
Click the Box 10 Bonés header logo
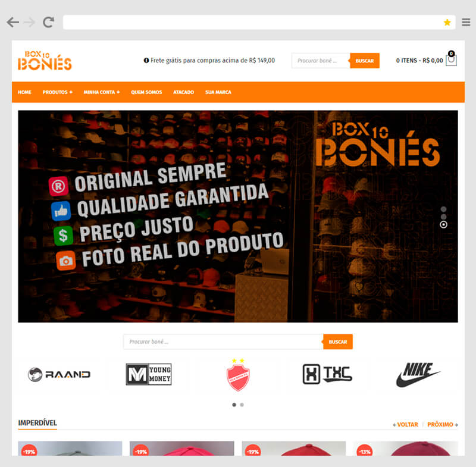coord(45,61)
